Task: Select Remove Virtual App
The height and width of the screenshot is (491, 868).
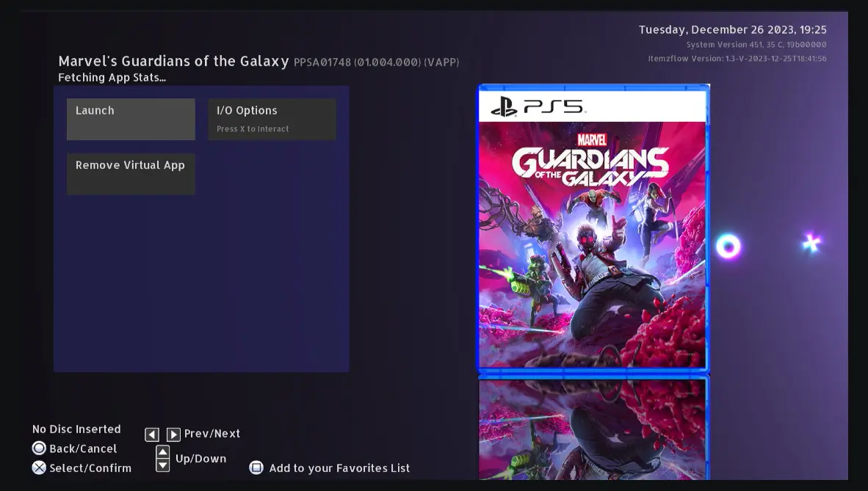Action: click(x=131, y=174)
